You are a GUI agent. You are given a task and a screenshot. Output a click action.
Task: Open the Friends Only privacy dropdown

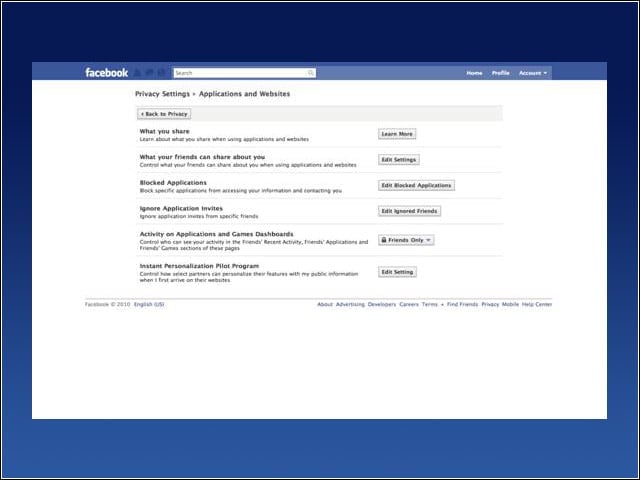(406, 240)
